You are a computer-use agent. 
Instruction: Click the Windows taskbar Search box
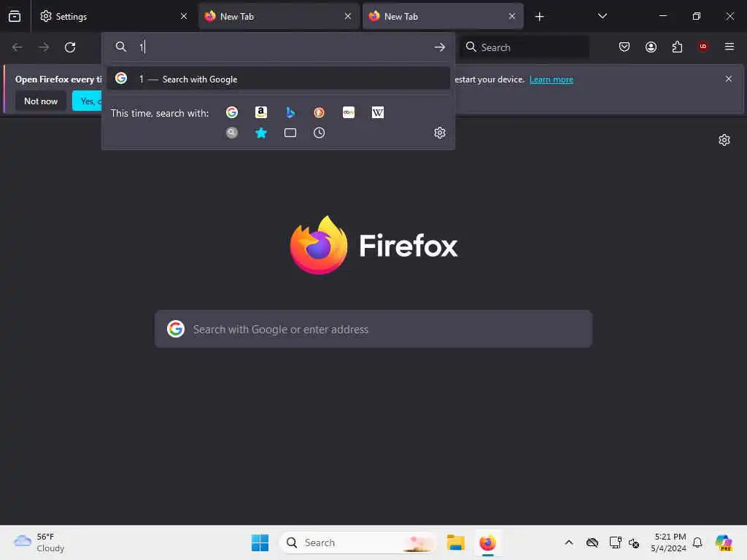(x=358, y=542)
